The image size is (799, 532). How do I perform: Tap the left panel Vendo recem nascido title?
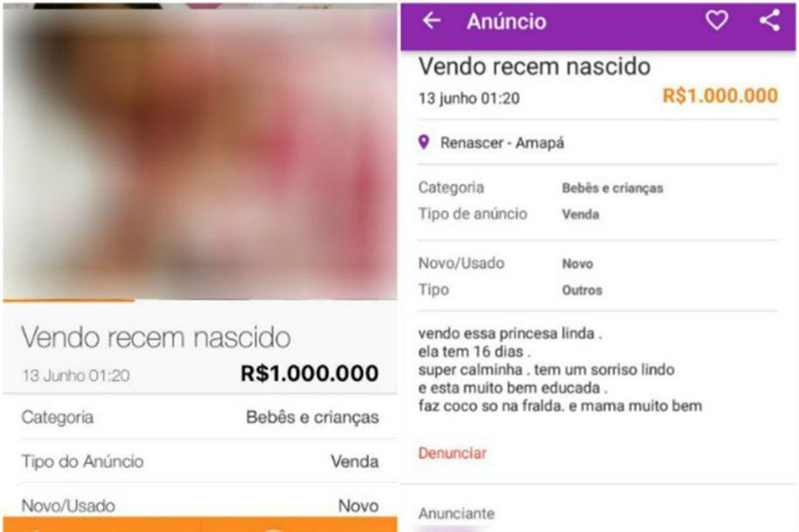tap(156, 337)
